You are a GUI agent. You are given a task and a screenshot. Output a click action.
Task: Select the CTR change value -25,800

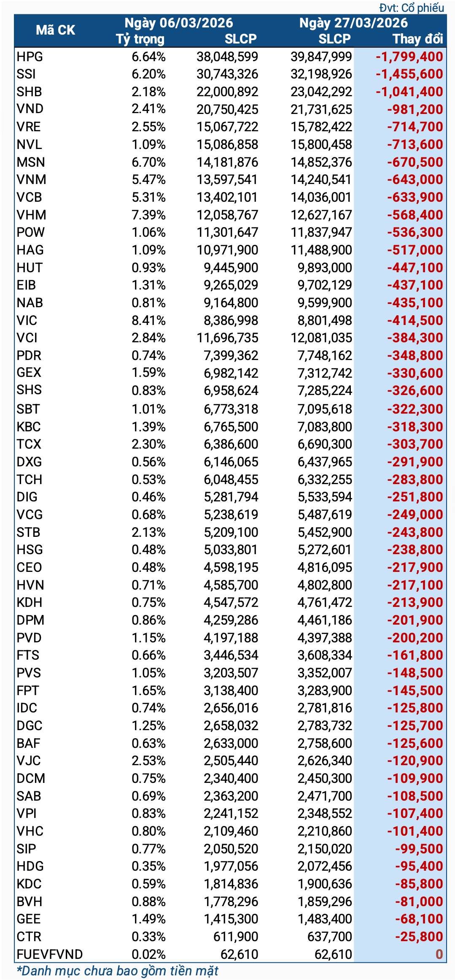click(419, 937)
